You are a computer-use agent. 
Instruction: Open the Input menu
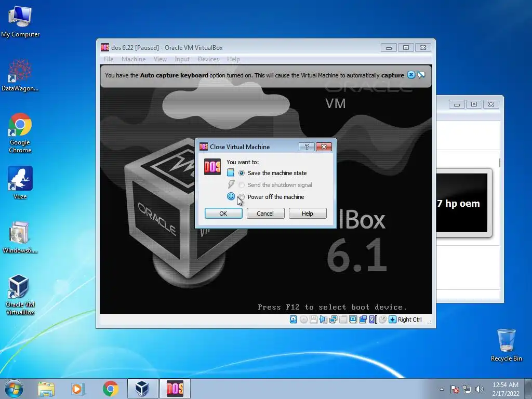click(x=182, y=59)
